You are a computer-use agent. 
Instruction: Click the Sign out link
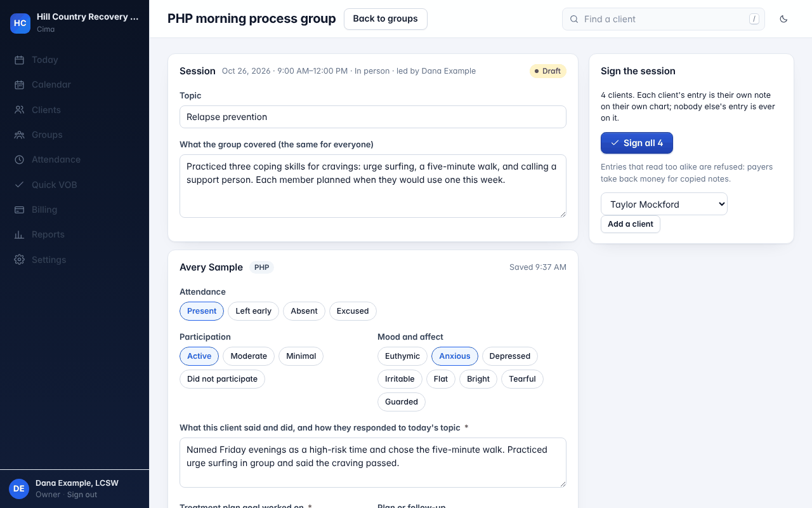click(82, 495)
